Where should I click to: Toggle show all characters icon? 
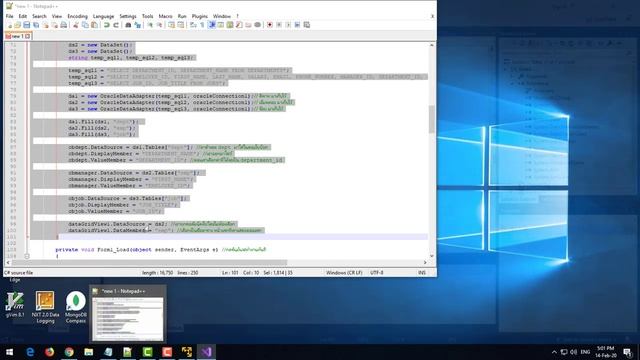[x=202, y=25]
